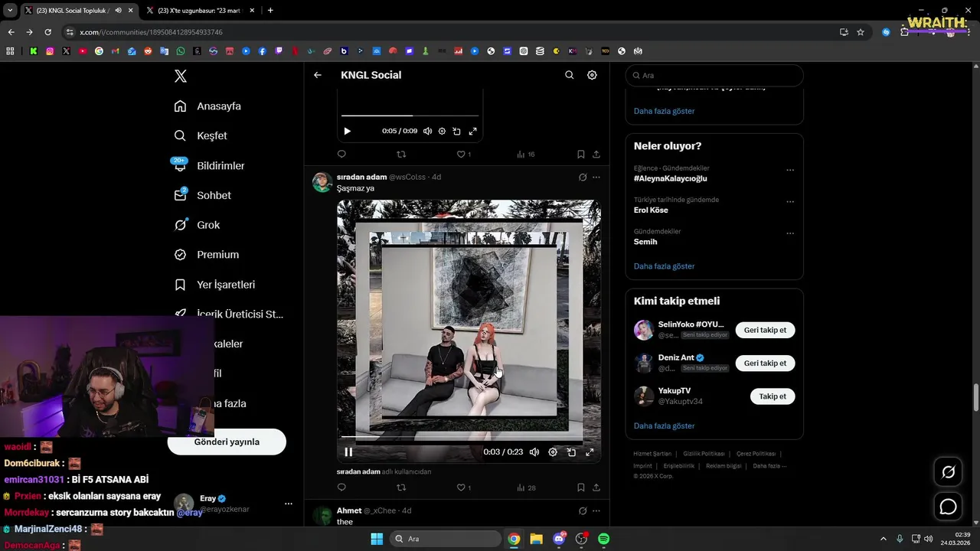Search within the KNGL Social community
The image size is (980, 551).
coord(569,75)
